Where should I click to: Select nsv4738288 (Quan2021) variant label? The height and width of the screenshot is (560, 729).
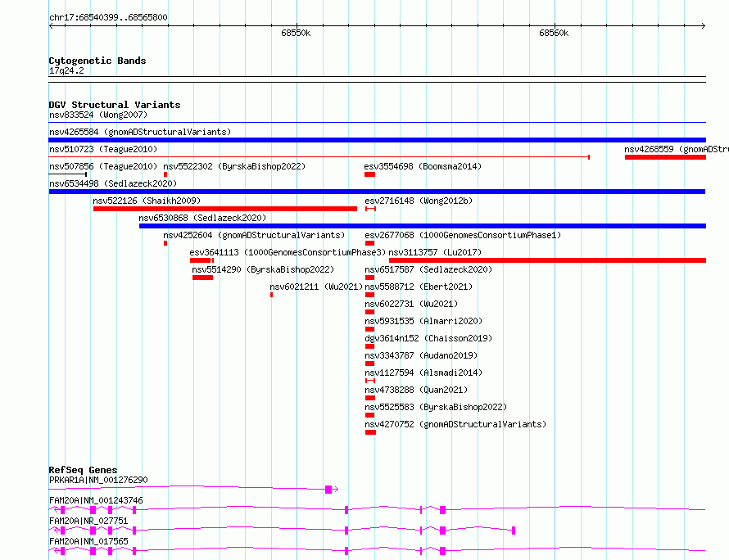[416, 390]
